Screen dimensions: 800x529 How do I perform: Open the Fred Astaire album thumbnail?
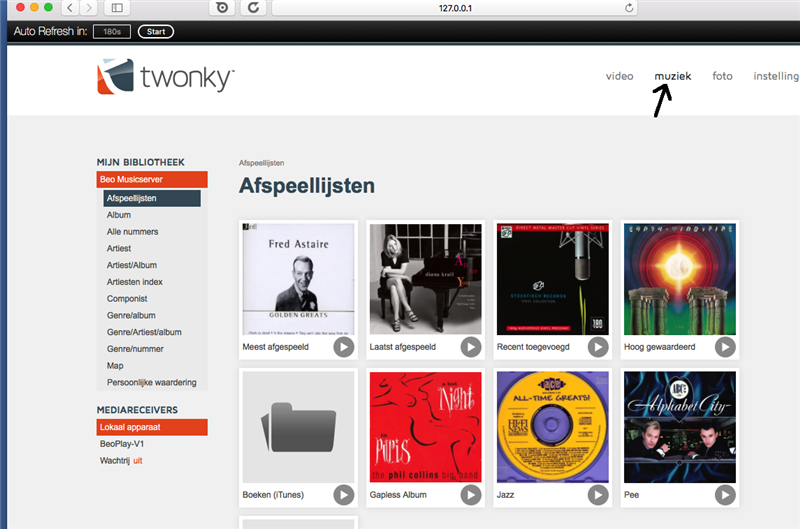(298, 279)
